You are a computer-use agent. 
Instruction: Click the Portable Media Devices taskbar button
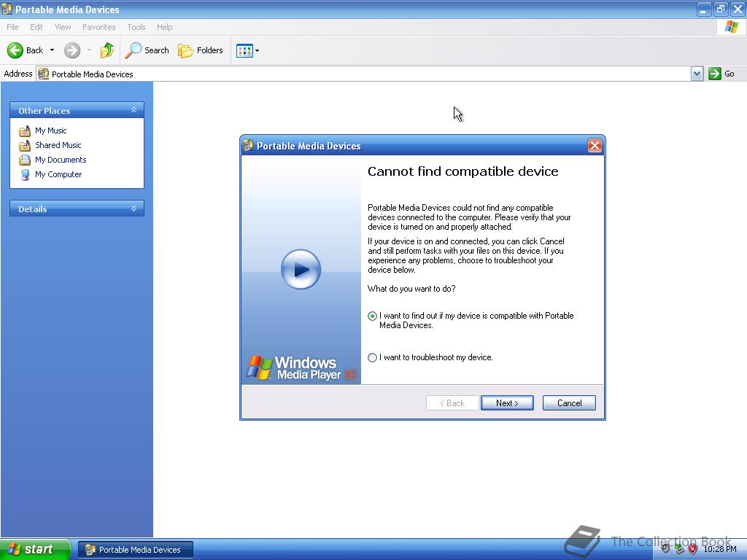click(x=135, y=550)
